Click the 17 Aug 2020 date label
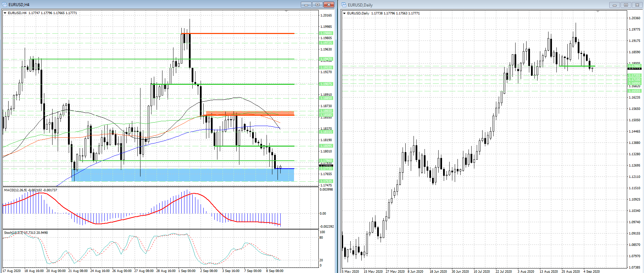The image size is (644, 273). click(x=11, y=271)
